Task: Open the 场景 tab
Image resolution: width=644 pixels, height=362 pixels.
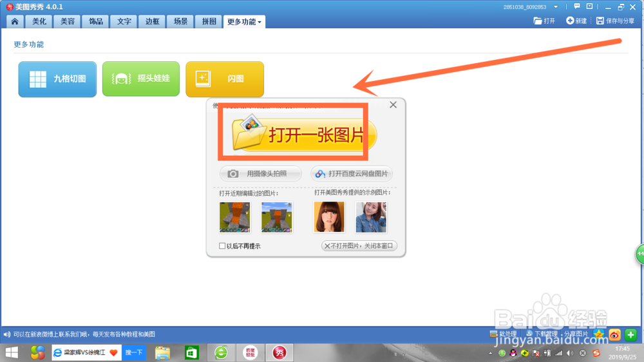Action: pos(180,21)
